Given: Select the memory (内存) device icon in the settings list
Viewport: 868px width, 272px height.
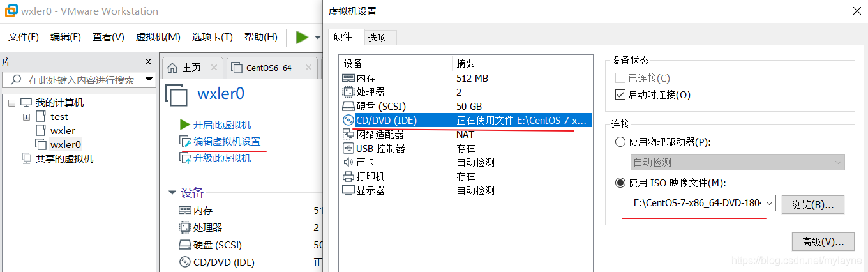Looking at the screenshot, I should 348,78.
